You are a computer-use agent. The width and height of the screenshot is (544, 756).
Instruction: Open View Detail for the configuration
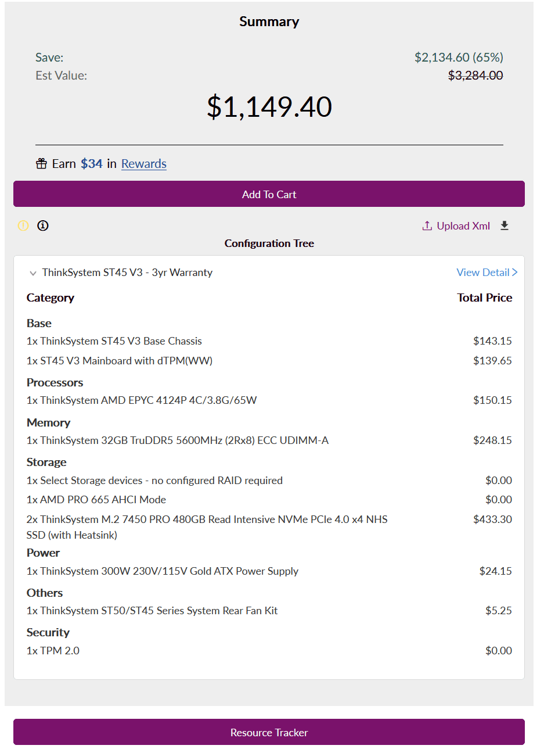[x=483, y=273]
